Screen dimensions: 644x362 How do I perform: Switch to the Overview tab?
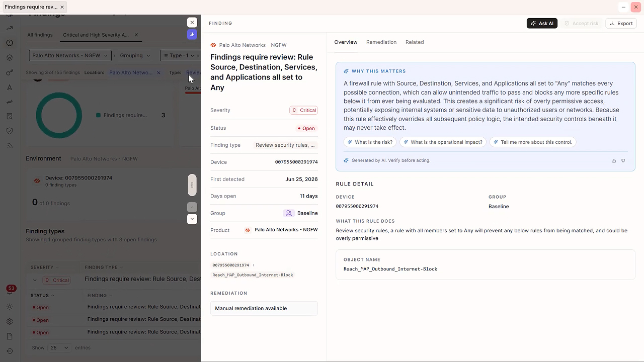pos(346,42)
